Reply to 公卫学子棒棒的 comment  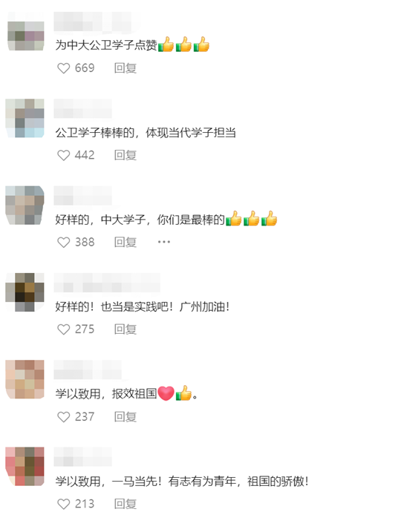point(126,155)
